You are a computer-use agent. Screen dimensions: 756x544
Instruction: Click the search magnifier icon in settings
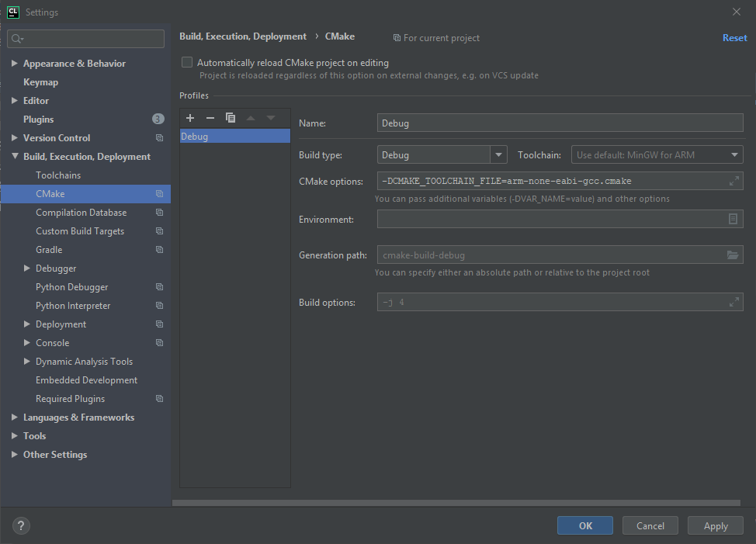pos(17,39)
